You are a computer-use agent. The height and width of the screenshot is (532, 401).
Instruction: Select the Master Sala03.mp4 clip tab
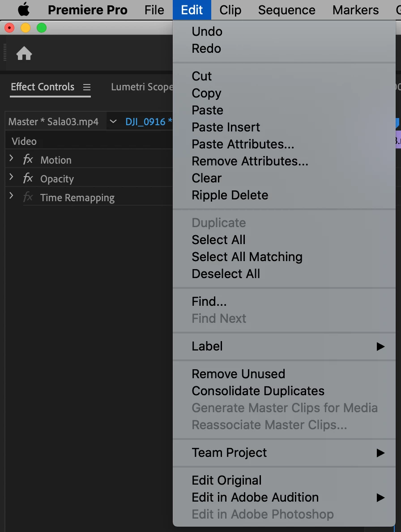tap(53, 122)
